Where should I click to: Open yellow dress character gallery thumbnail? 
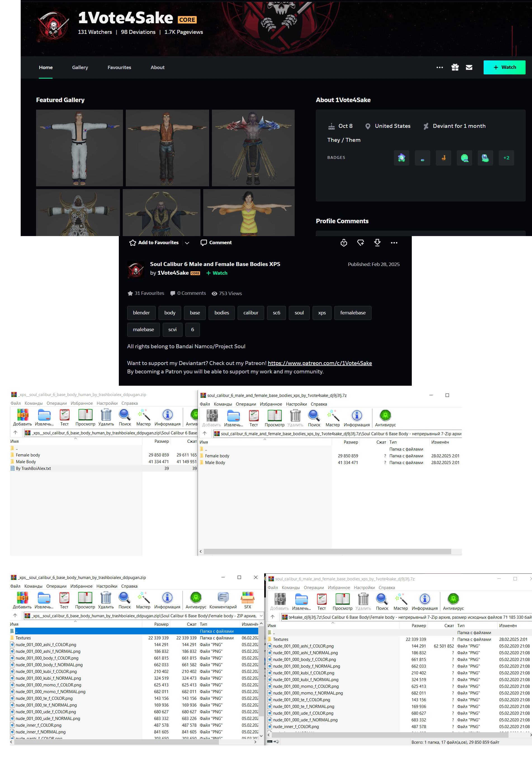[249, 212]
